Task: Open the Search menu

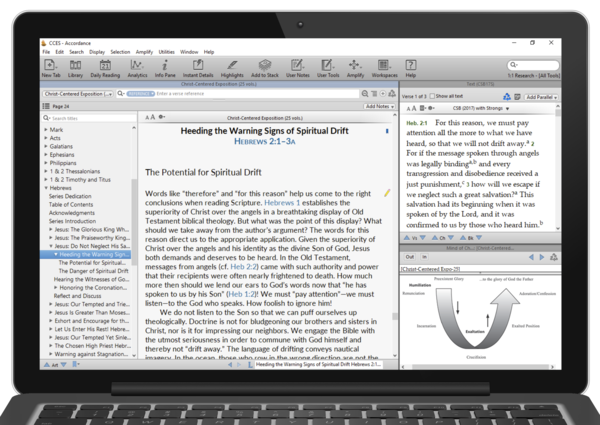Action: 76,52
